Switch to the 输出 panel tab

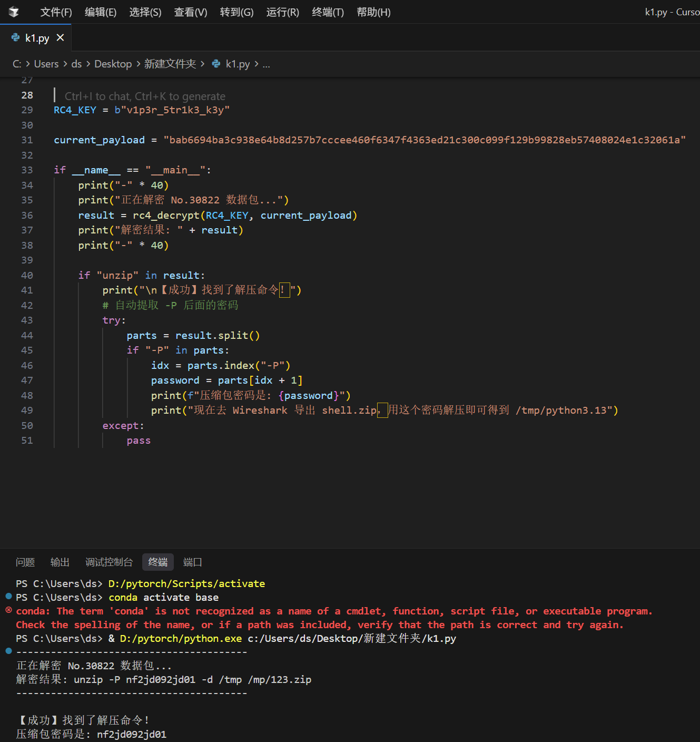tap(60, 562)
